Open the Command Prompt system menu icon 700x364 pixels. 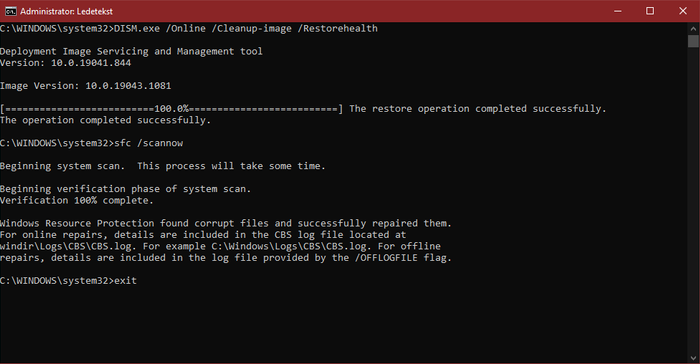pos(10,11)
